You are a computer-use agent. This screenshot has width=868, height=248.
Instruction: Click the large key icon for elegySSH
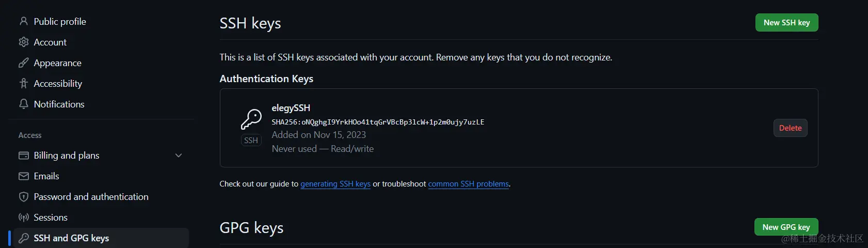click(x=251, y=119)
